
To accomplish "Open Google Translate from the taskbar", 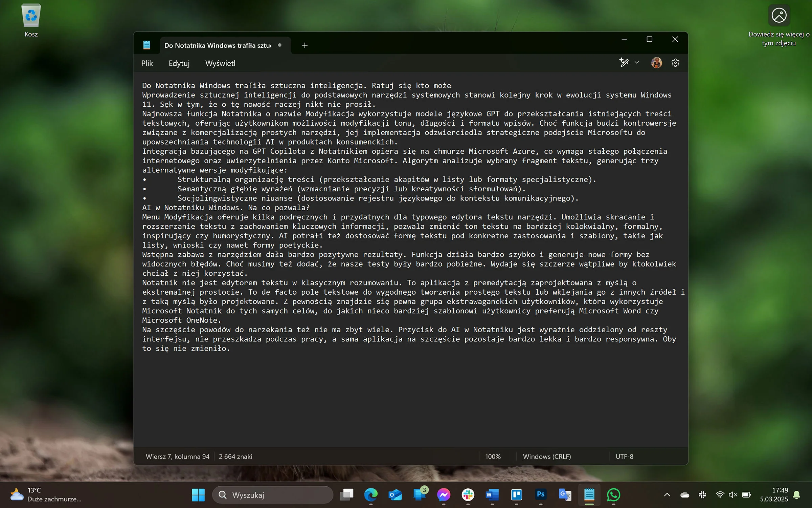I will (565, 495).
